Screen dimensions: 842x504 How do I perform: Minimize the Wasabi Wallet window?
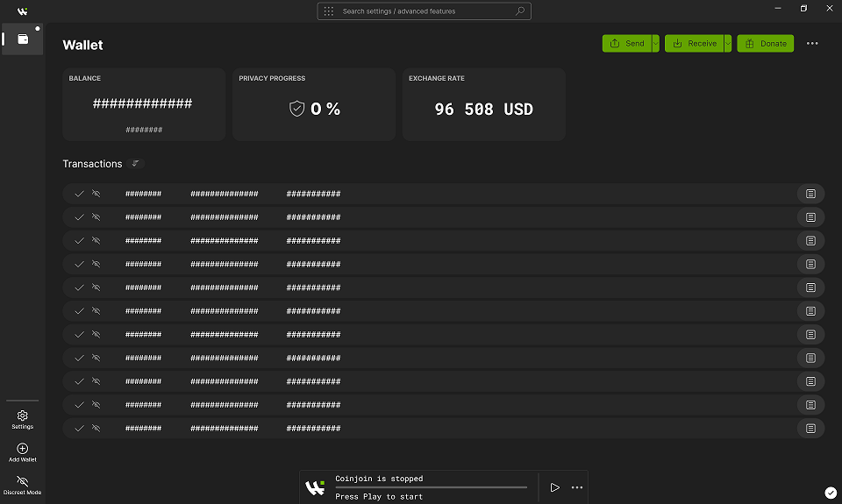(x=778, y=9)
